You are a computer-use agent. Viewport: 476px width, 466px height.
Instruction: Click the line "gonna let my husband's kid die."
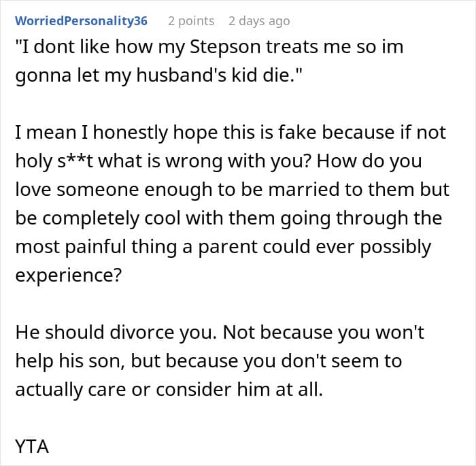tap(158, 75)
